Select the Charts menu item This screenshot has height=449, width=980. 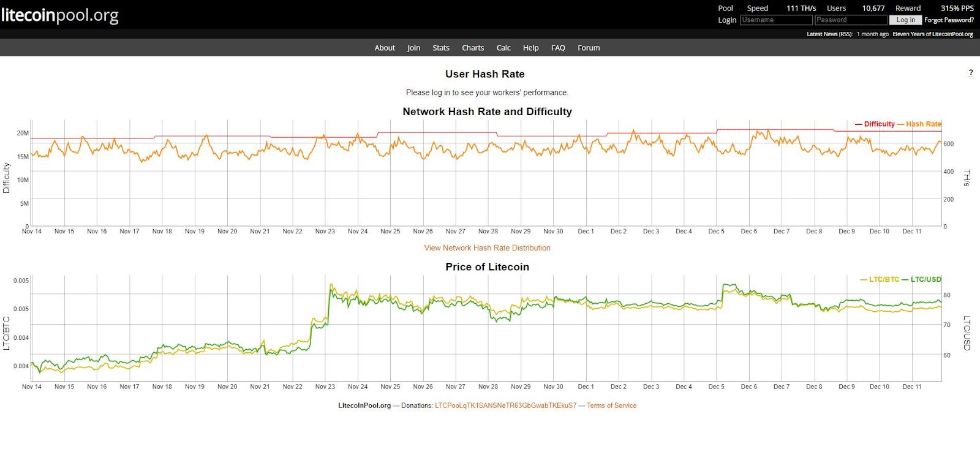tap(473, 48)
